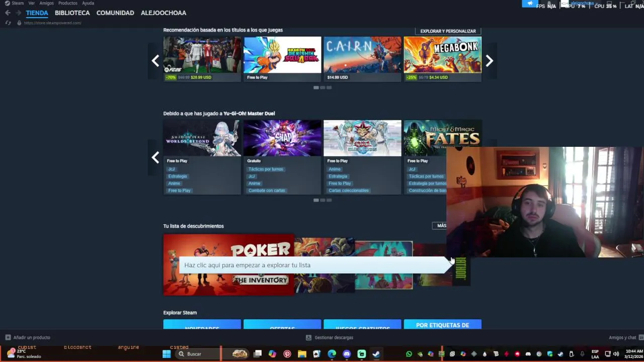This screenshot has height=362, width=644.
Task: Click the Gestionar descargas download icon
Action: 308,337
